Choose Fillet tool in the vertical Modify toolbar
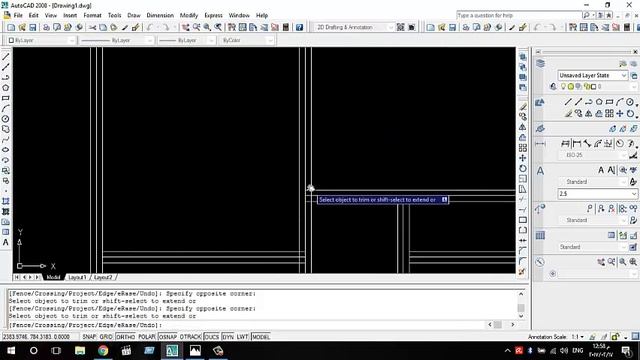Screen dimensions: 640x360 pyautogui.click(x=523, y=261)
